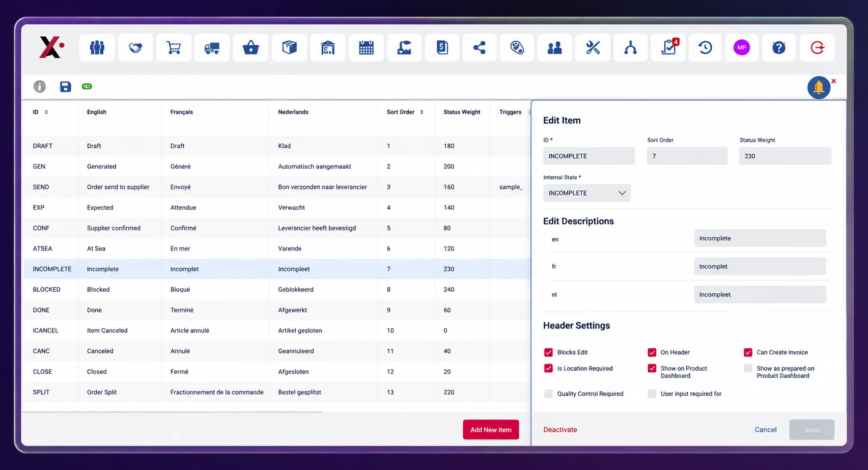Toggle the Is Location Required checkbox
This screenshot has height=470, width=868.
[x=548, y=368]
